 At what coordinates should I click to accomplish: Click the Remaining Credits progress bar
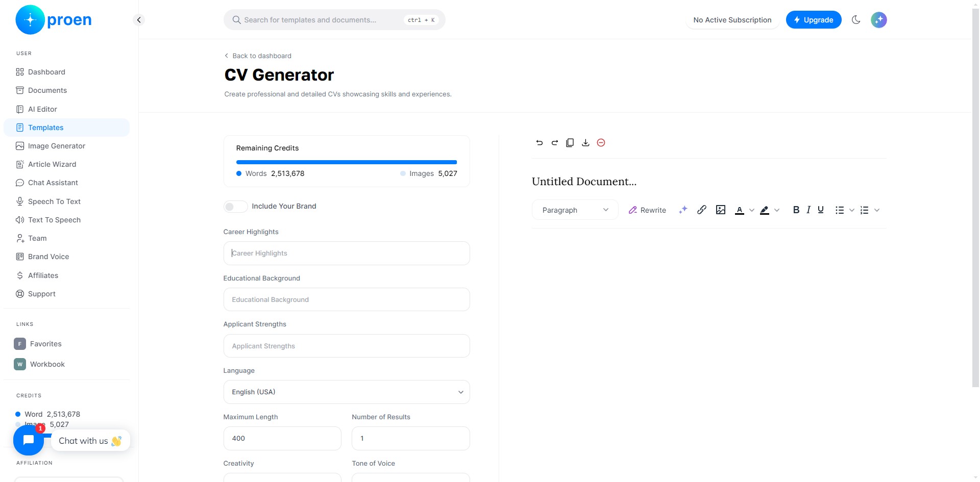tap(347, 162)
